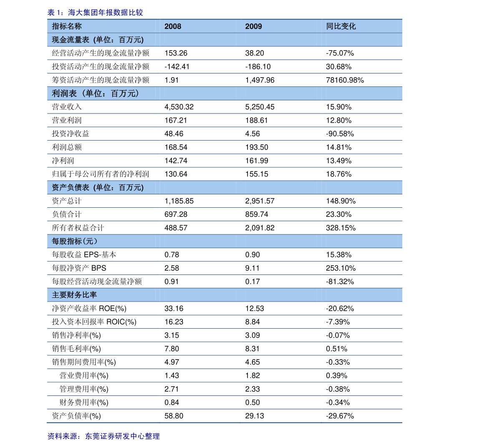This screenshot has width=497, height=448.
Task: Click the 负债合计 row label
Action: (67, 214)
